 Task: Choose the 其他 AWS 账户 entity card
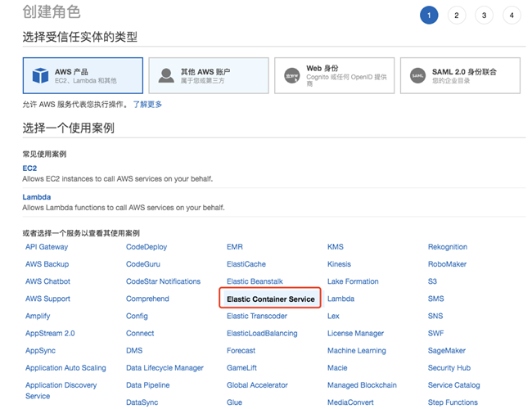coord(209,75)
